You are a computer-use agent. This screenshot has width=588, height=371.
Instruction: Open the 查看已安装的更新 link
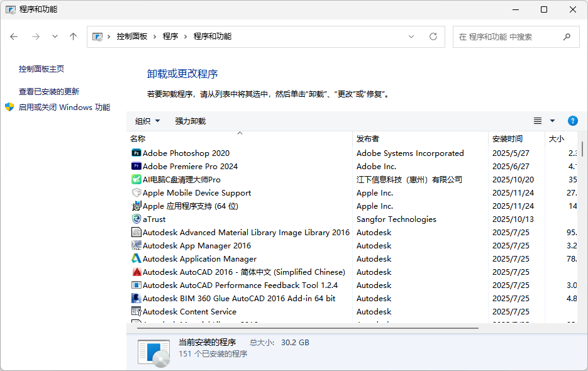(49, 92)
